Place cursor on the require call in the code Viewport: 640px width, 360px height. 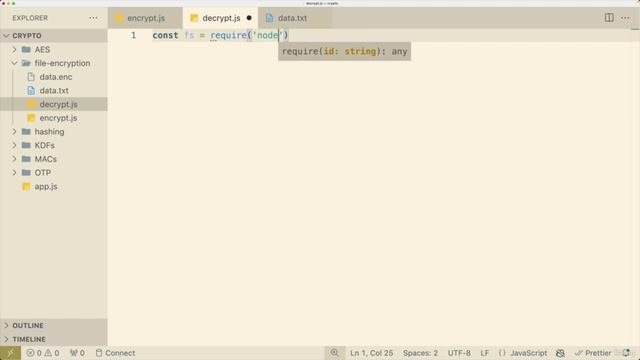tap(228, 36)
